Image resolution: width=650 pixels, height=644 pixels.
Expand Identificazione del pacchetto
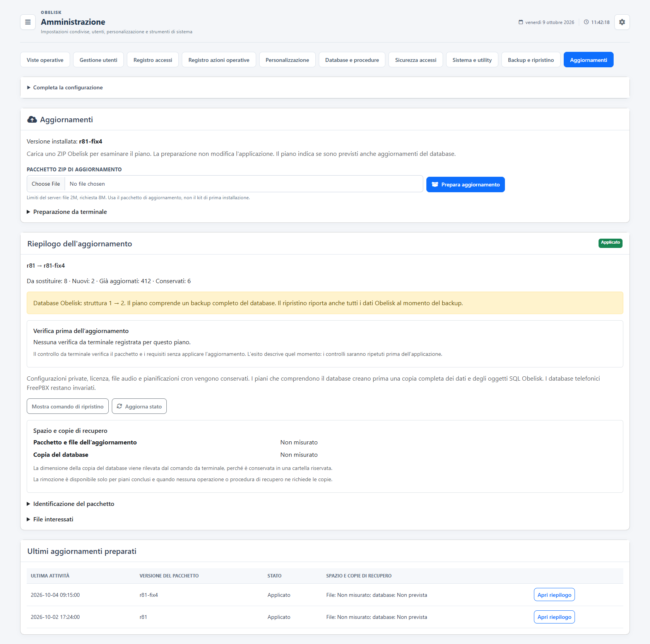[70, 504]
